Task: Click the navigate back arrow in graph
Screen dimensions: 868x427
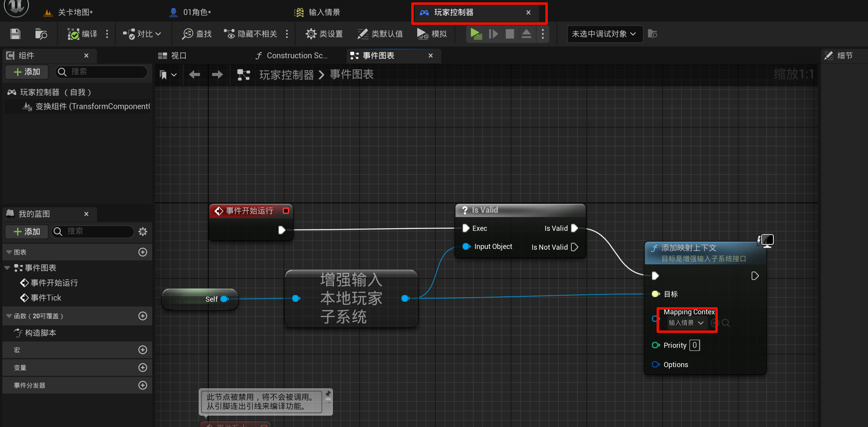Action: point(194,74)
